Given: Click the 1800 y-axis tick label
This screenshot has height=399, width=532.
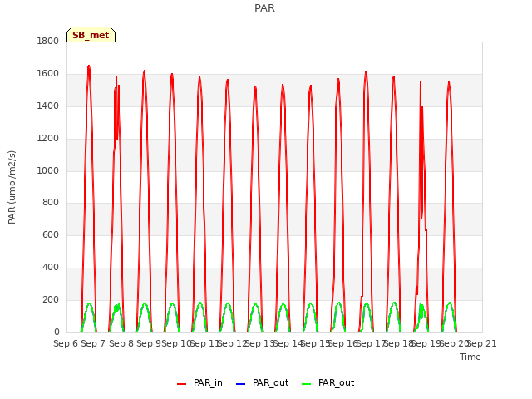Looking at the screenshot, I should (47, 41).
